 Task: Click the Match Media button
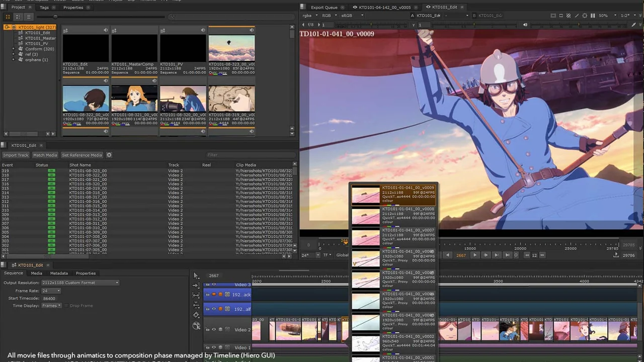click(45, 155)
